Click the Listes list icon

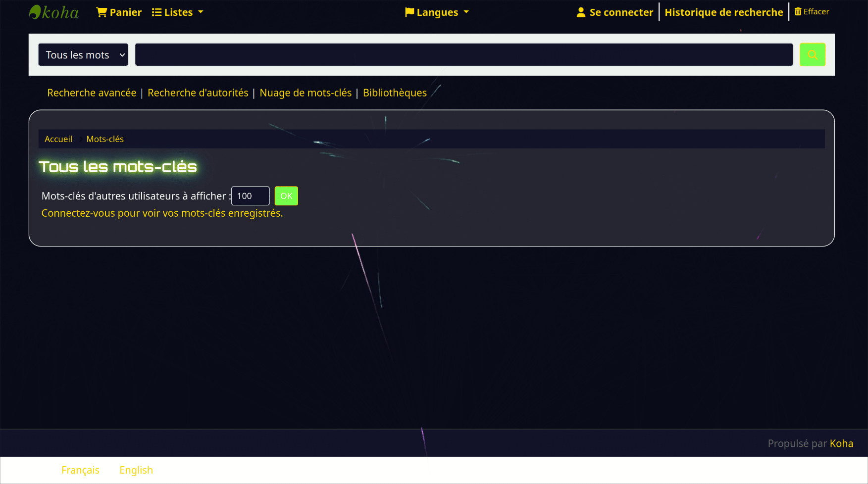pos(156,12)
